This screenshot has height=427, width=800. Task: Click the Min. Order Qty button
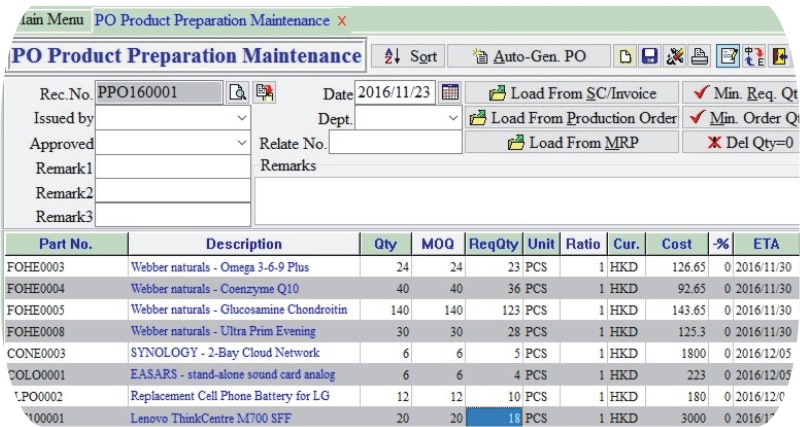[741, 118]
